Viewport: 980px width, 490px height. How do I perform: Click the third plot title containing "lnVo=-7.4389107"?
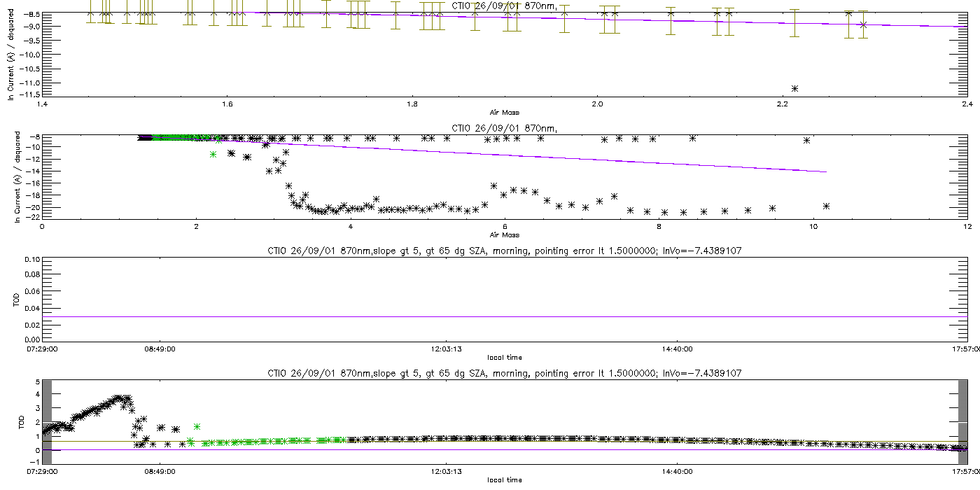[x=505, y=251]
